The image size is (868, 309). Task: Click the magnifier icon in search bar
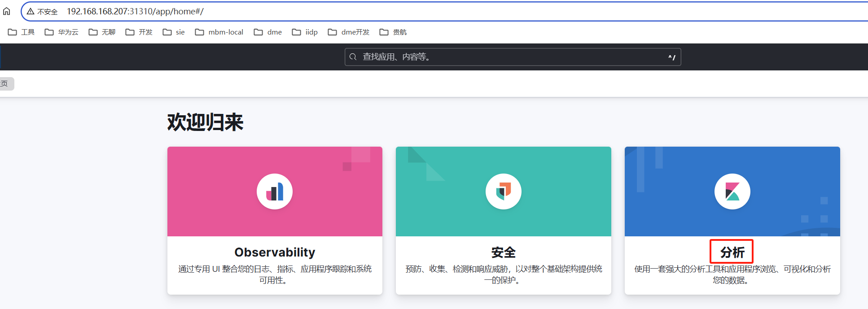353,57
